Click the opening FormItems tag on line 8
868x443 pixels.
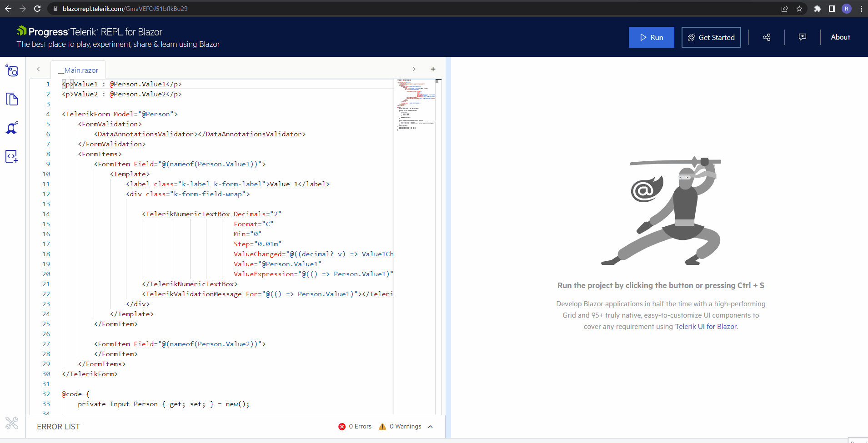point(100,154)
